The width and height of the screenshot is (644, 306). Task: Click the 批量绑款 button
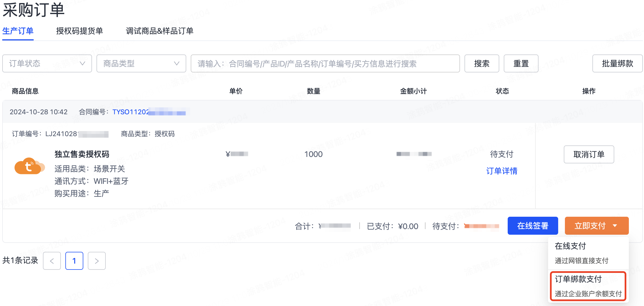(x=618, y=63)
